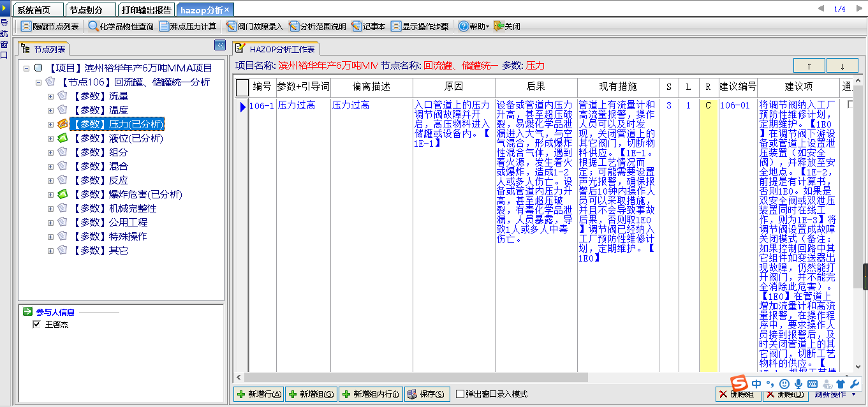Collapse the node list panel with double-arrow
Viewport: 868px width, 407px height.
tap(219, 45)
